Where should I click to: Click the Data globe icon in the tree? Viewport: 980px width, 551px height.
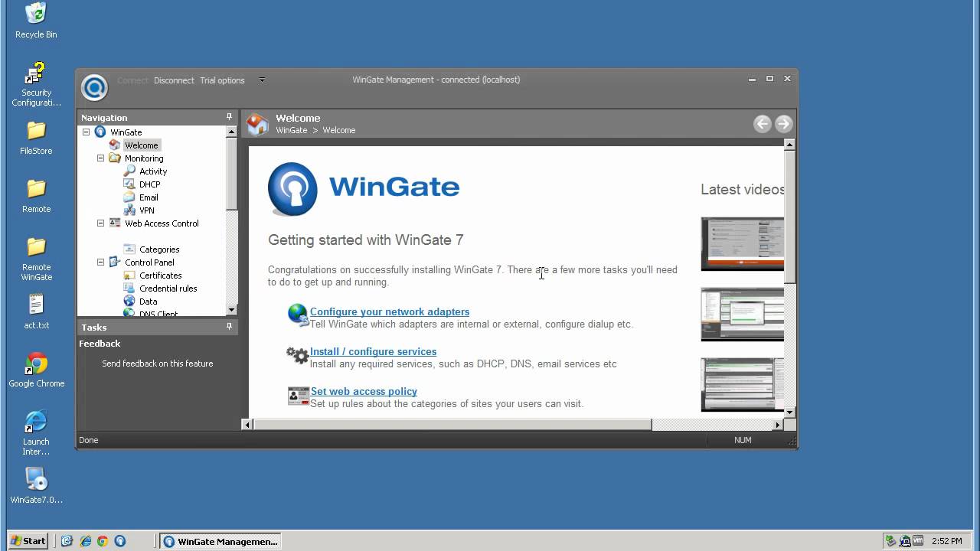click(129, 302)
